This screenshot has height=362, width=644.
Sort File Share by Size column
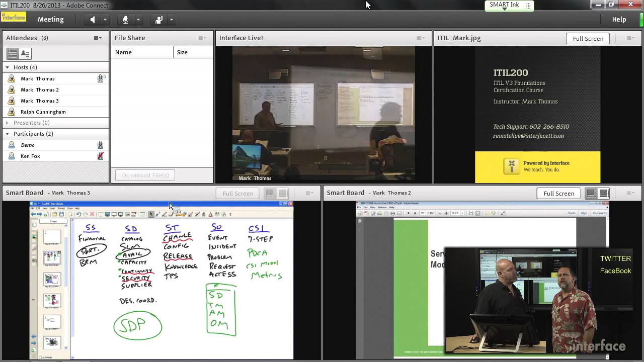coord(193,52)
